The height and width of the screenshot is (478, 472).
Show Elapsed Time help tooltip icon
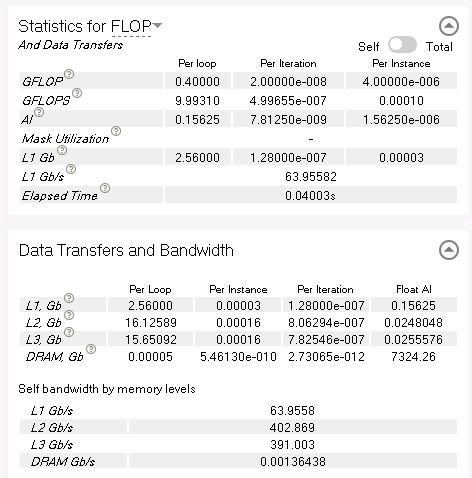[x=105, y=188]
